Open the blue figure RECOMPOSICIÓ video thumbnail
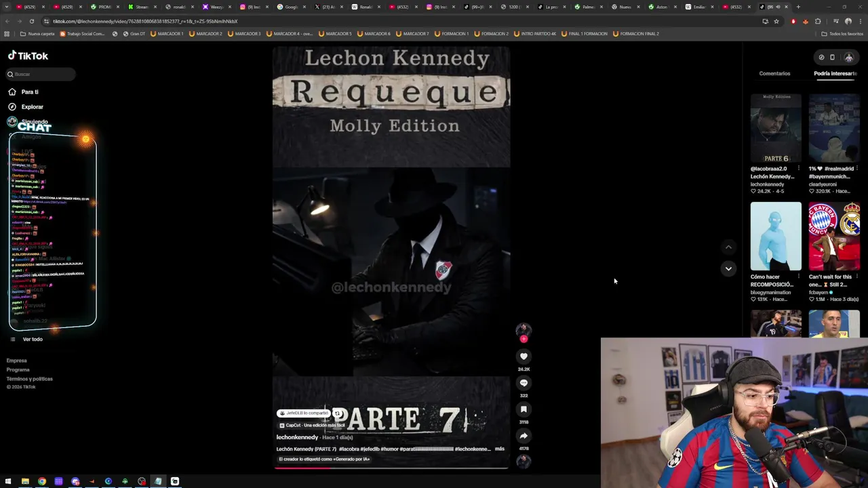This screenshot has width=868, height=488. coord(776,237)
